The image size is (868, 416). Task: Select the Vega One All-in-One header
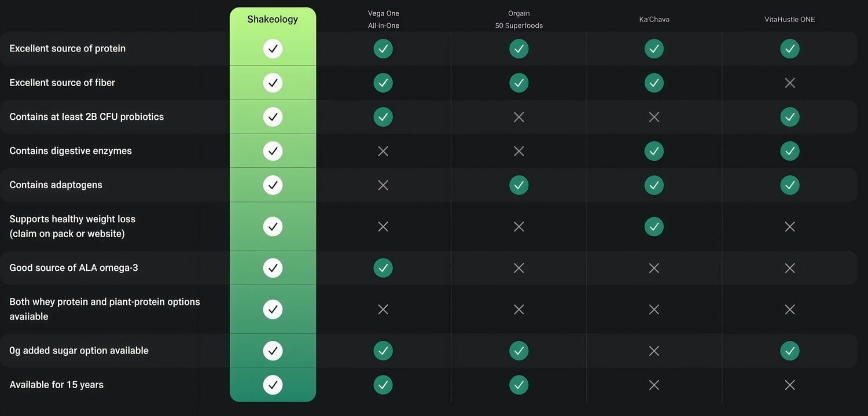[384, 19]
